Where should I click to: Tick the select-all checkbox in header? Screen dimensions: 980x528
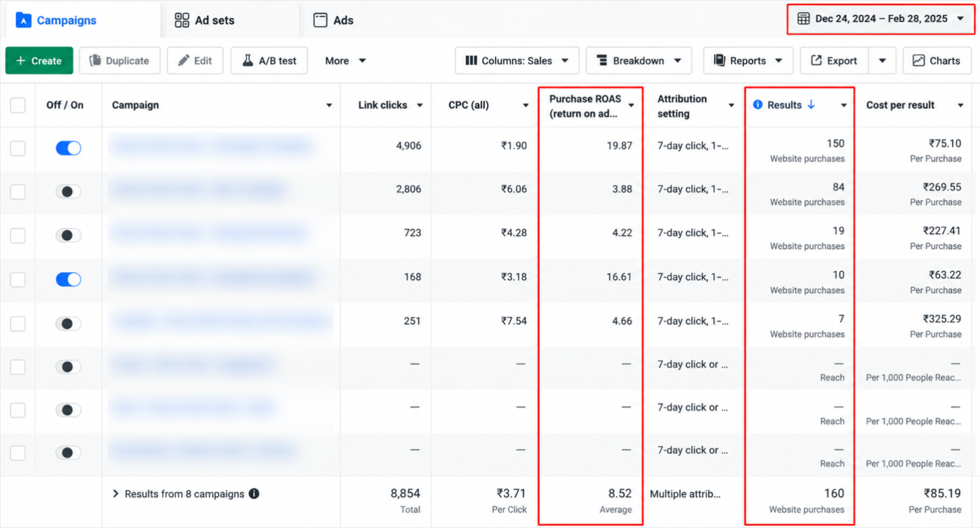pyautogui.click(x=18, y=105)
